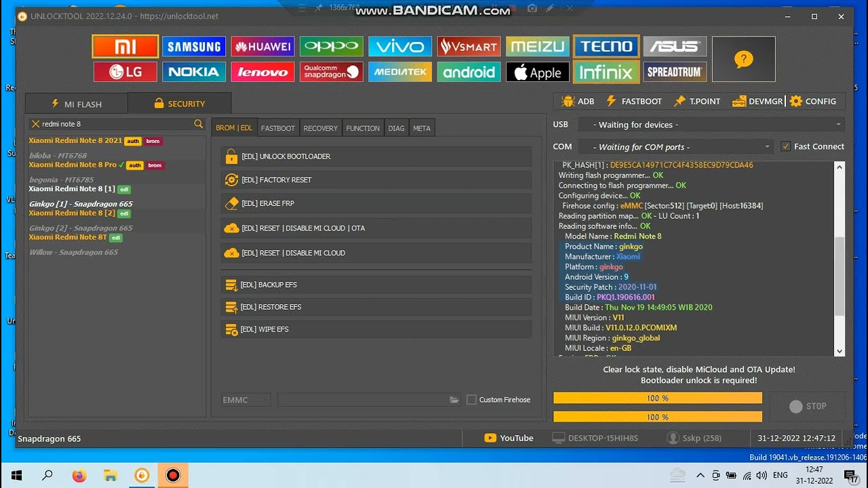Run [EDL] UNLOCK BOOTLOADER

click(376, 157)
